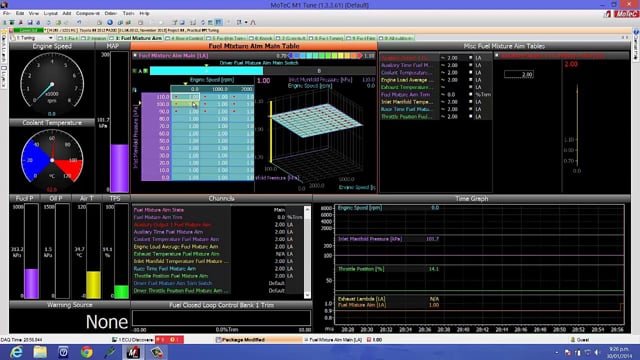Click the undo toolbar icon

tap(78, 22)
